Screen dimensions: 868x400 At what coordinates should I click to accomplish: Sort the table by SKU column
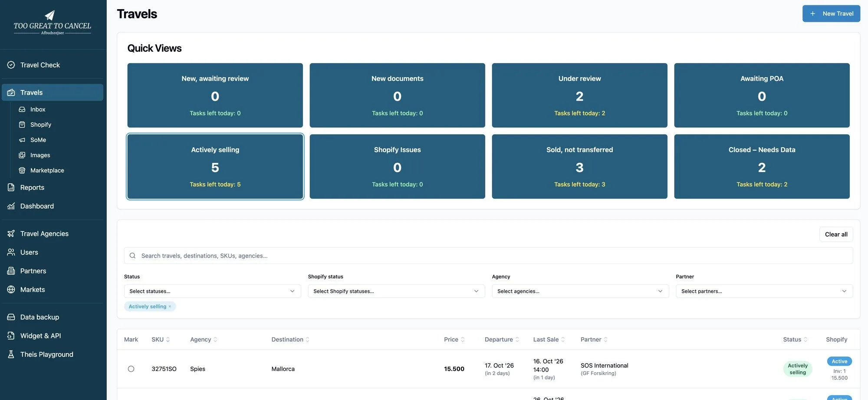coord(161,340)
